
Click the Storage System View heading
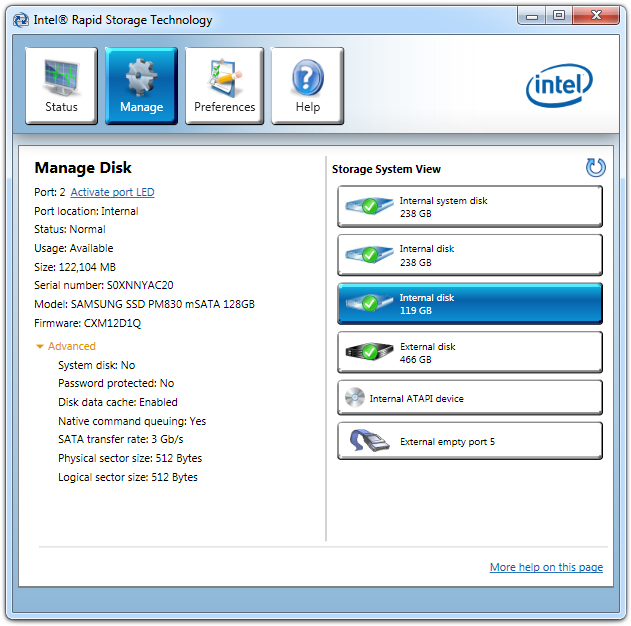tap(386, 169)
